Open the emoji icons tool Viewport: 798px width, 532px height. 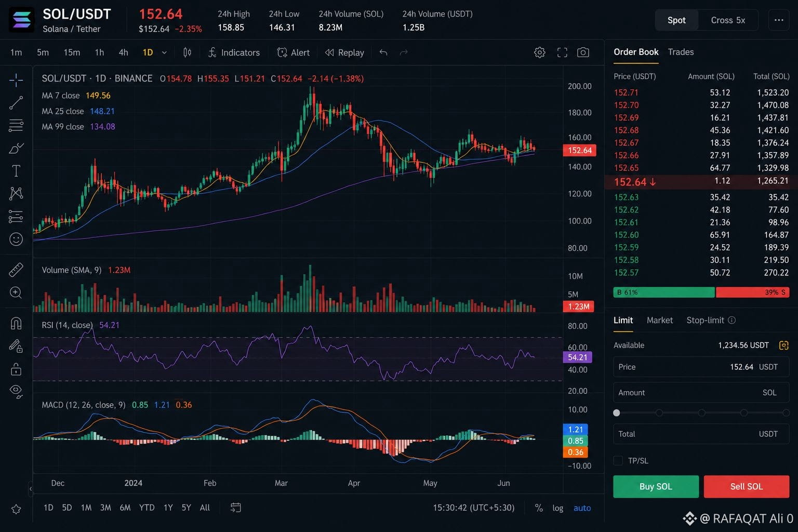(16, 239)
